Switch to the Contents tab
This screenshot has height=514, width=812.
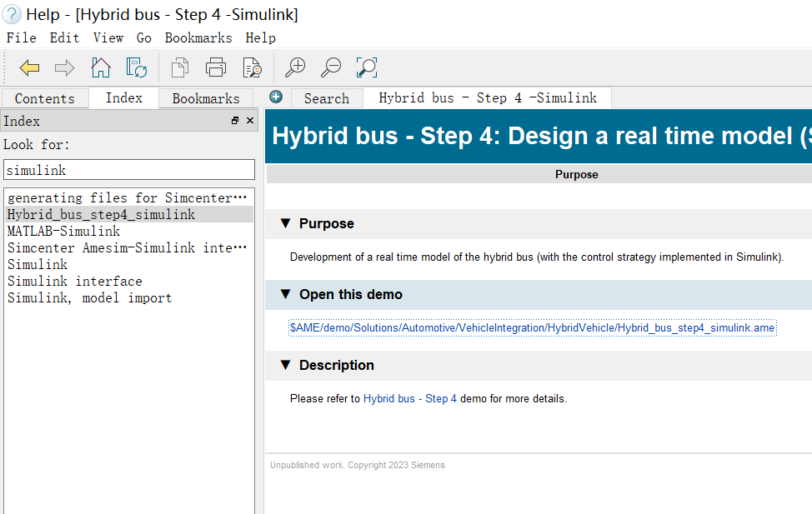44,98
